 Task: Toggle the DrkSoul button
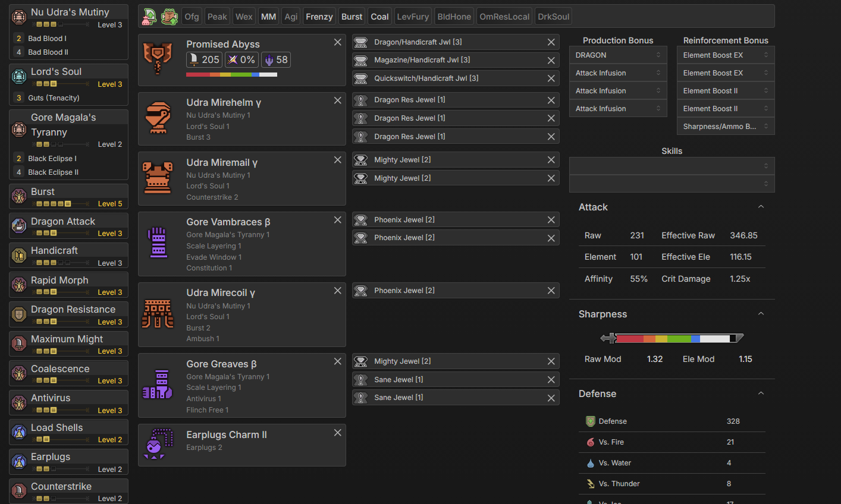(x=554, y=17)
